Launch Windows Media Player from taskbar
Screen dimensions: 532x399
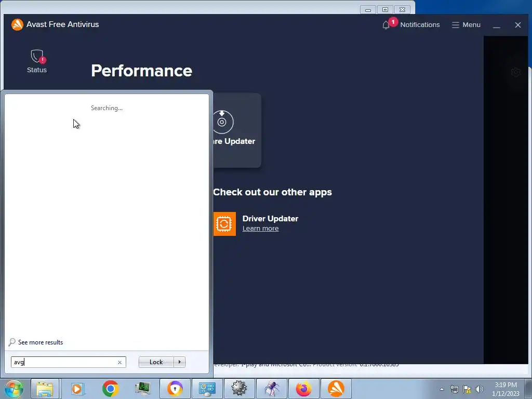click(x=77, y=389)
